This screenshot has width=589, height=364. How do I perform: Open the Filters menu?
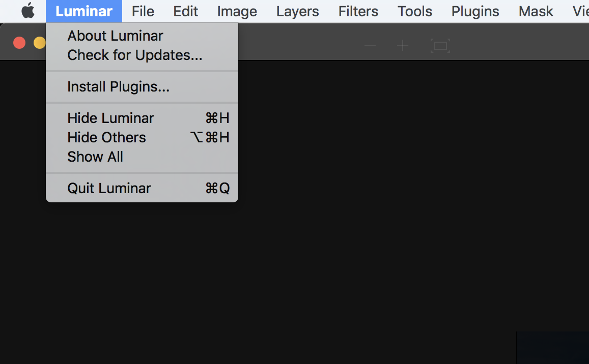point(358,11)
